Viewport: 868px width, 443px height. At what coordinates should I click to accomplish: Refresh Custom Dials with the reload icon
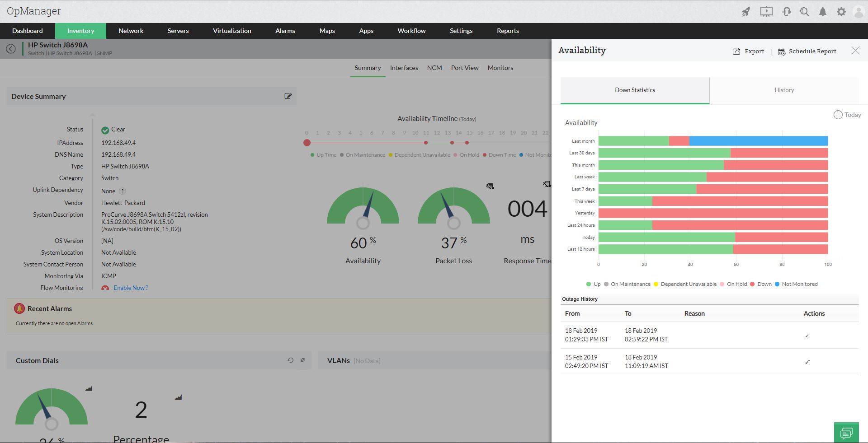click(x=291, y=360)
